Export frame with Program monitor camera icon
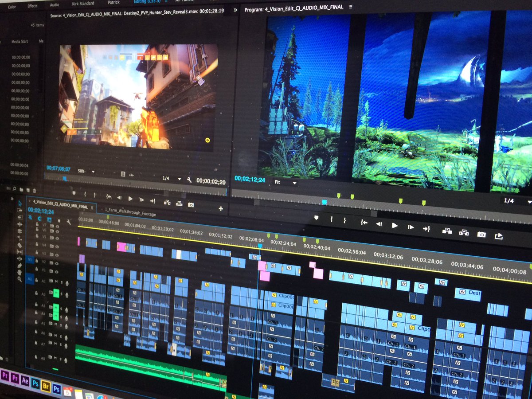The image size is (532, 399). [x=481, y=234]
